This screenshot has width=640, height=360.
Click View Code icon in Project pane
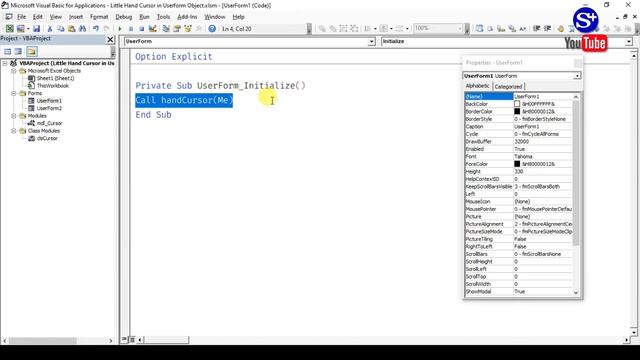8,51
